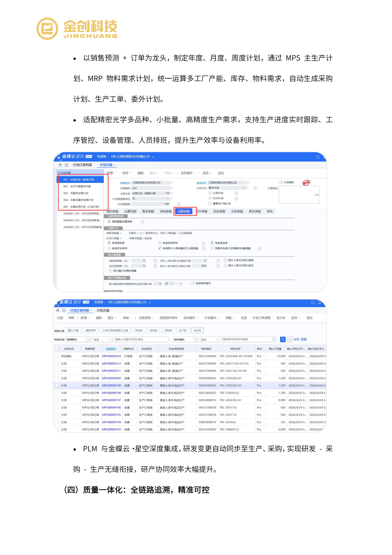Screen dimensions: 392x555
Task: Click help icon beside 考虑现有库存
Action: [x=204, y=243]
